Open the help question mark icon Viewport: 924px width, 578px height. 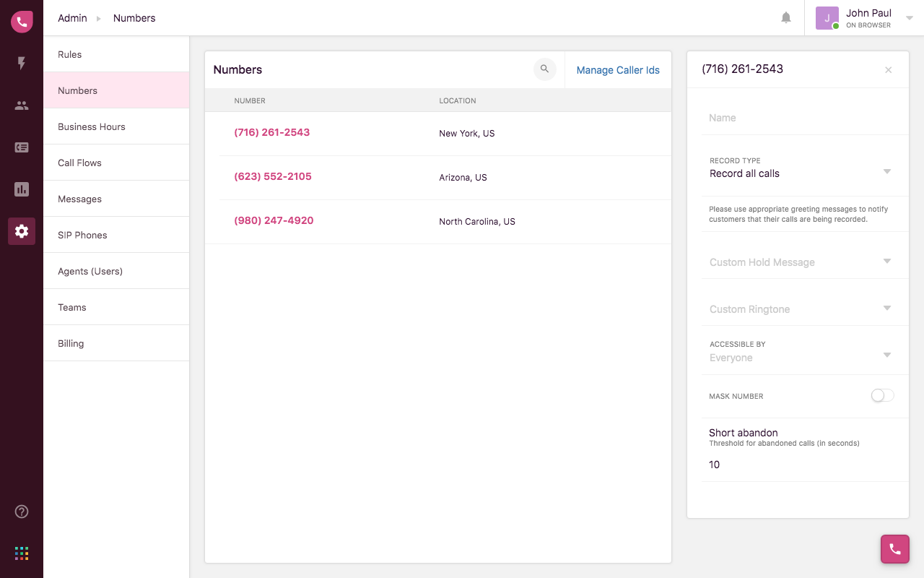22,512
